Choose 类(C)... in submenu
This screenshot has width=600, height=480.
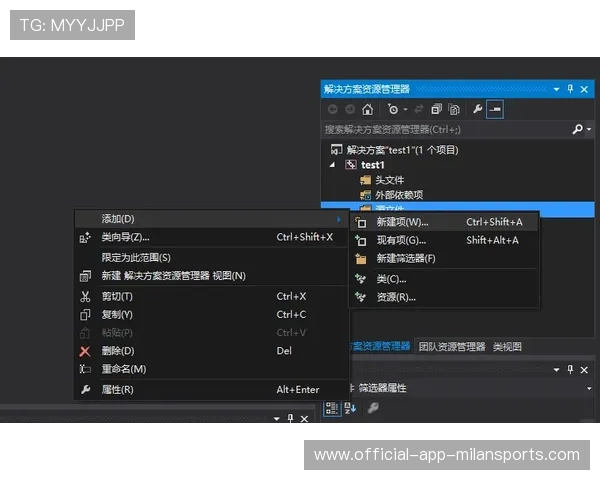point(444,279)
